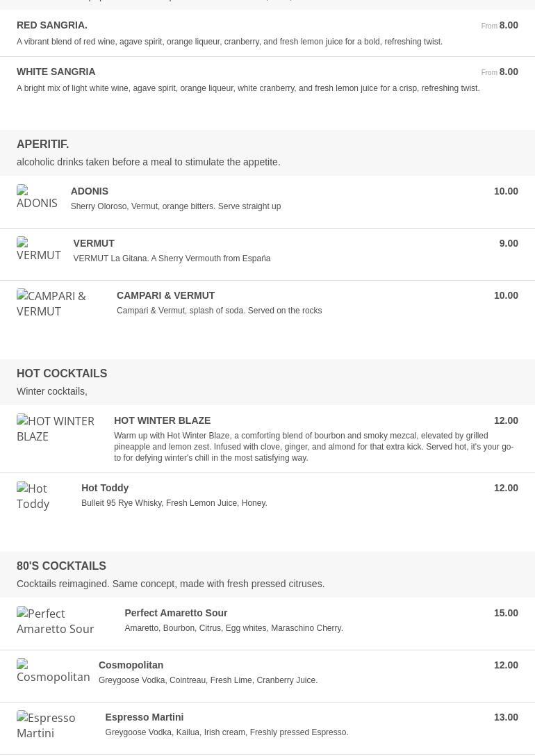The width and height of the screenshot is (535, 756).
Task: Select the WHITE SANGRIA menu item title
Action: coord(56,72)
